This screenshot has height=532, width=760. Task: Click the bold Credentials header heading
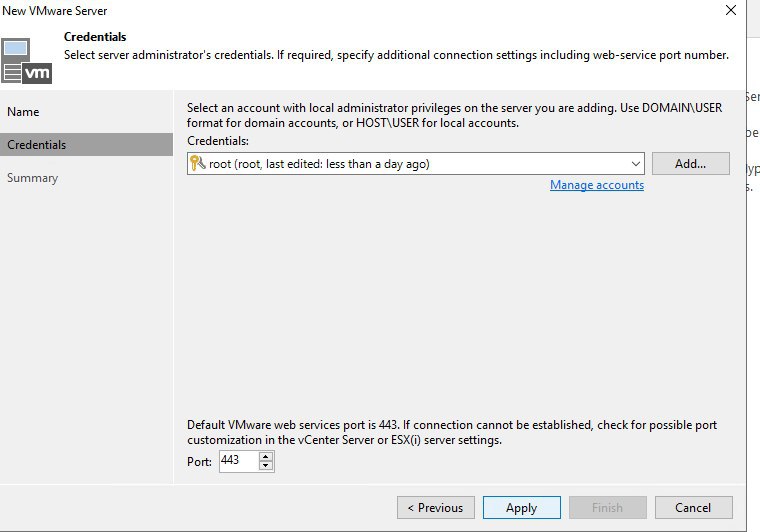click(95, 37)
